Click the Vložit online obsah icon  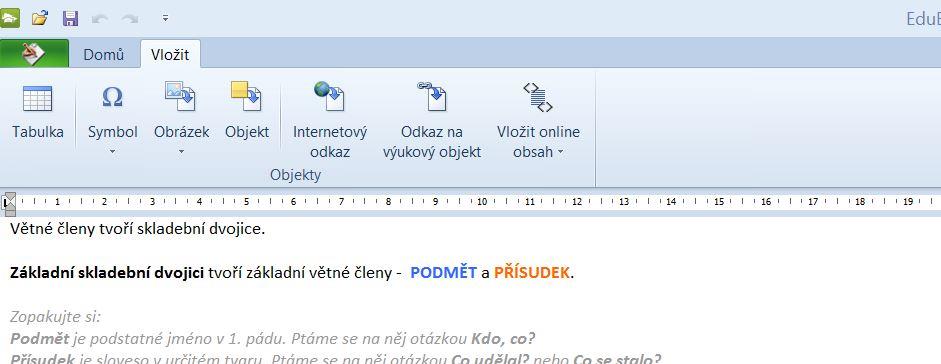538,98
